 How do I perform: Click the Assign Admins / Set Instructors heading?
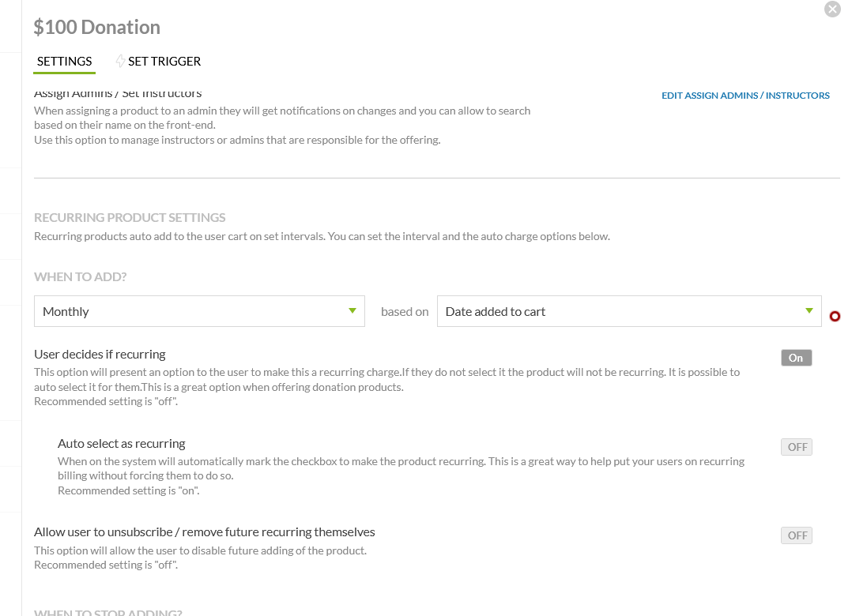point(118,94)
